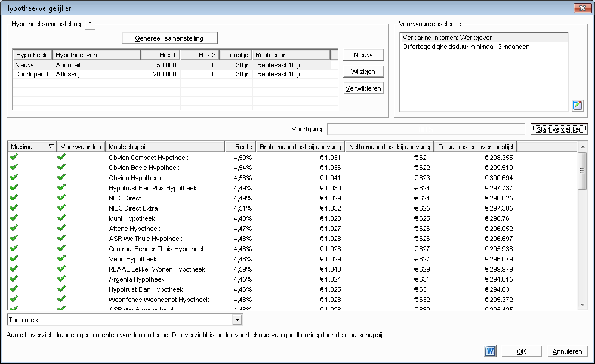Screen dimensions: 595x364
Task: Select Hypotrust Elan Hypotheek row
Action: [292, 289]
